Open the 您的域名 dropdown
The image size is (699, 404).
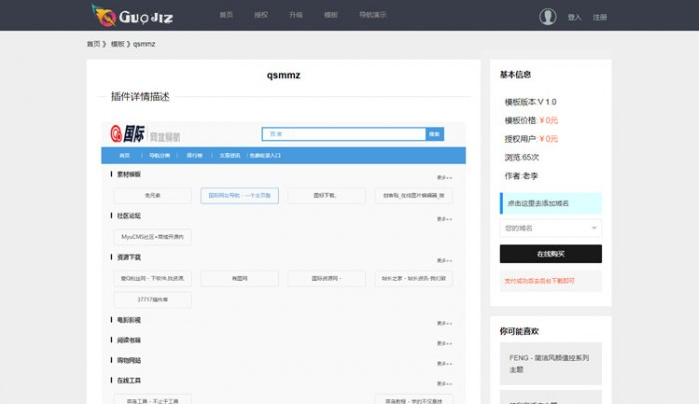click(551, 228)
